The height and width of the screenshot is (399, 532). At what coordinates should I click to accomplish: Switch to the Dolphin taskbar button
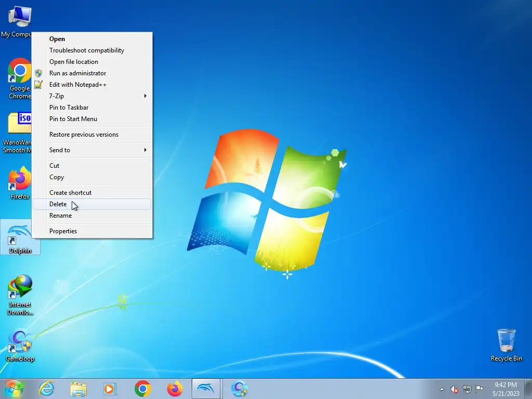tap(207, 389)
